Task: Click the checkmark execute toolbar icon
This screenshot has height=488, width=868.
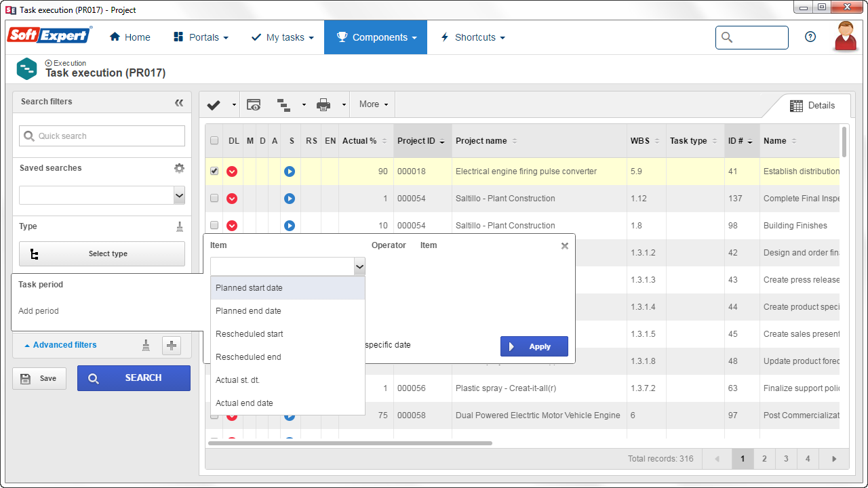Action: click(x=214, y=104)
